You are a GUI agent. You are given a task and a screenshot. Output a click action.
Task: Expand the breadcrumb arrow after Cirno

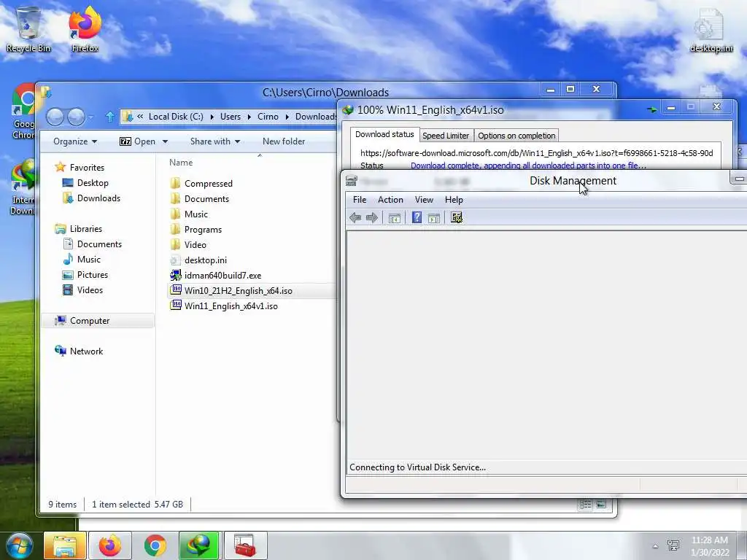[287, 117]
